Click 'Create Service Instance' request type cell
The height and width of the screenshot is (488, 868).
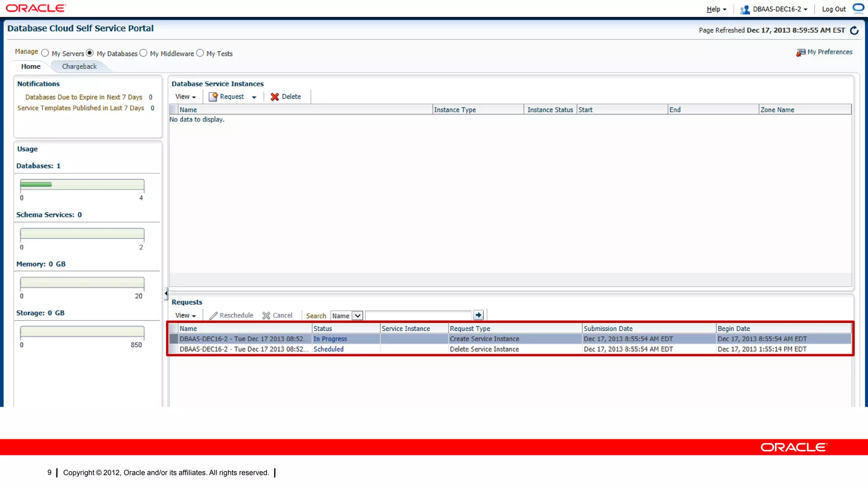point(515,339)
